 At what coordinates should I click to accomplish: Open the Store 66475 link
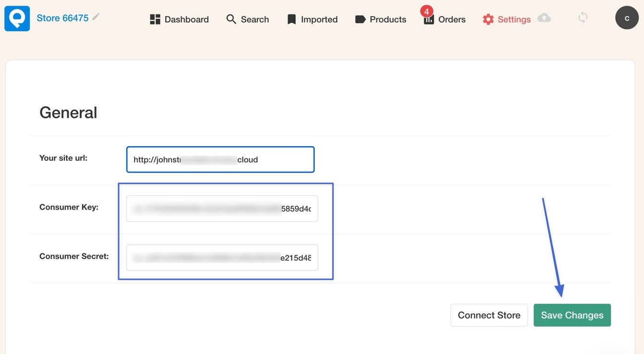(x=62, y=18)
